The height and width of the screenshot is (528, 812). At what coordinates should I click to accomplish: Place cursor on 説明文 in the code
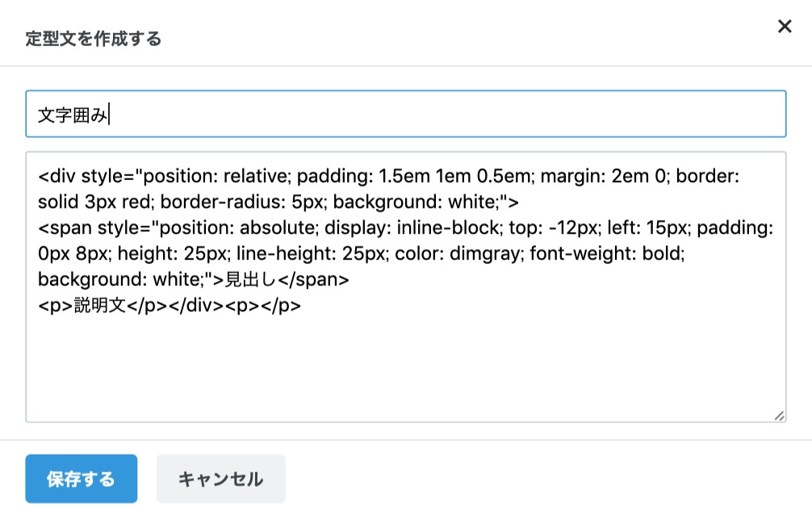coord(100,306)
